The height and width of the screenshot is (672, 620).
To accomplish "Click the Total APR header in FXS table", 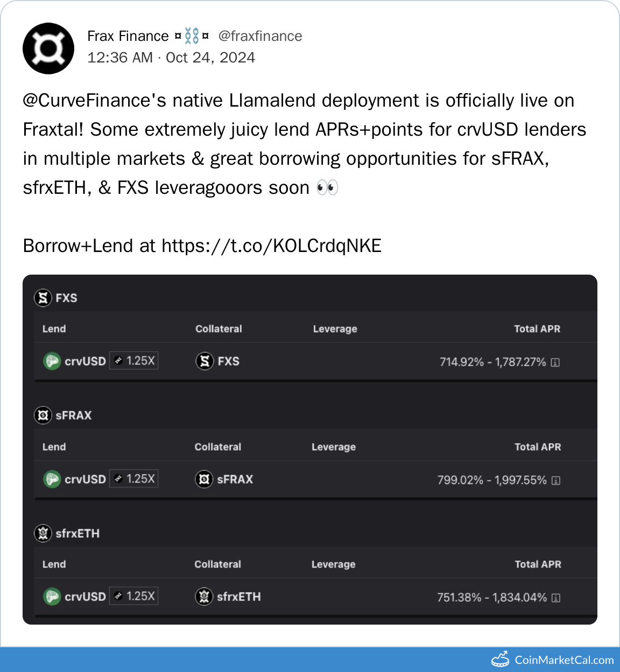I will (x=537, y=329).
